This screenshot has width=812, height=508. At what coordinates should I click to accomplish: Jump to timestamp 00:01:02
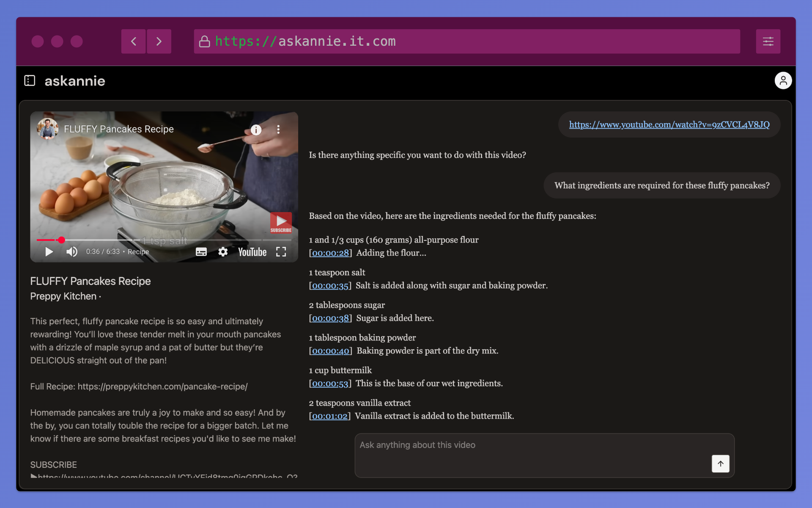click(x=330, y=416)
